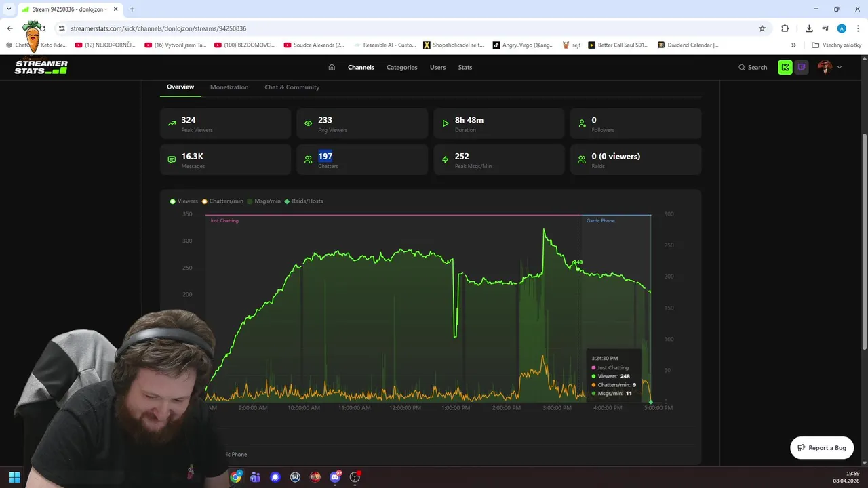Image resolution: width=868 pixels, height=488 pixels.
Task: Click the Duration 8h 48m card
Action: [499, 123]
